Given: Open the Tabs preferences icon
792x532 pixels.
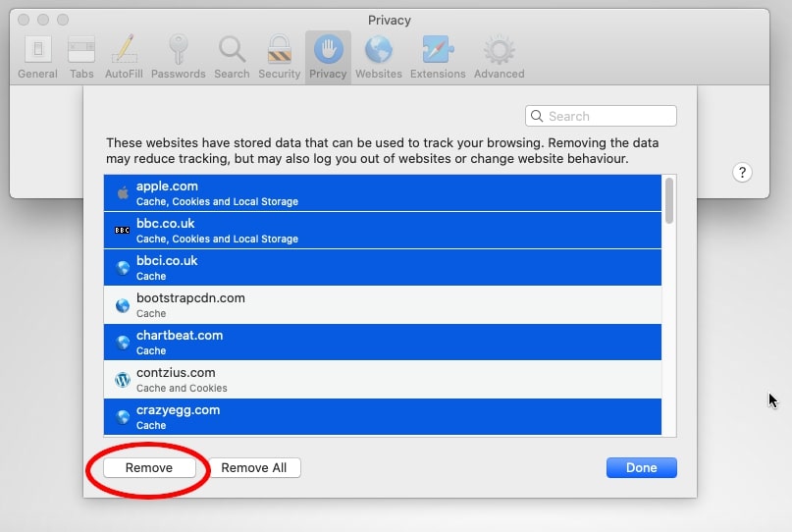Looking at the screenshot, I should click(81, 49).
